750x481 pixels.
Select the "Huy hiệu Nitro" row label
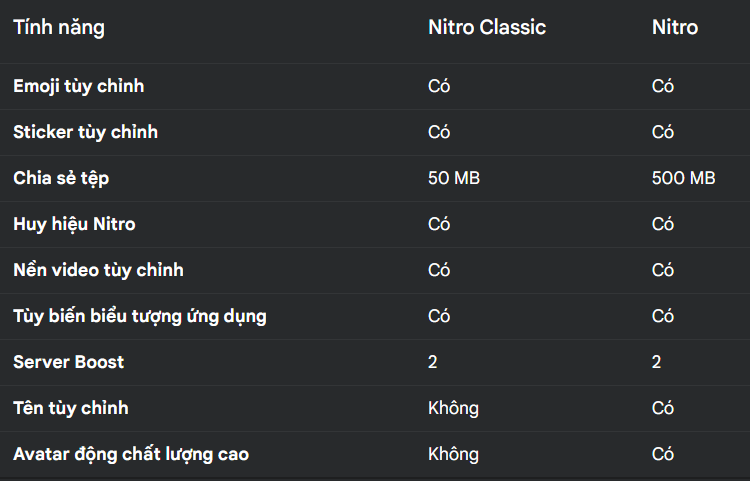point(74,224)
